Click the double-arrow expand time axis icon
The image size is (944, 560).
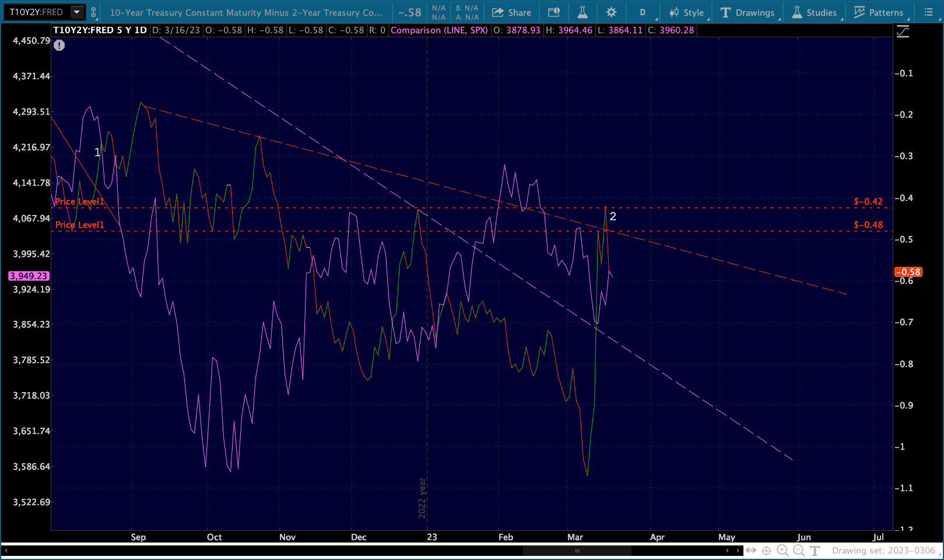point(751,550)
